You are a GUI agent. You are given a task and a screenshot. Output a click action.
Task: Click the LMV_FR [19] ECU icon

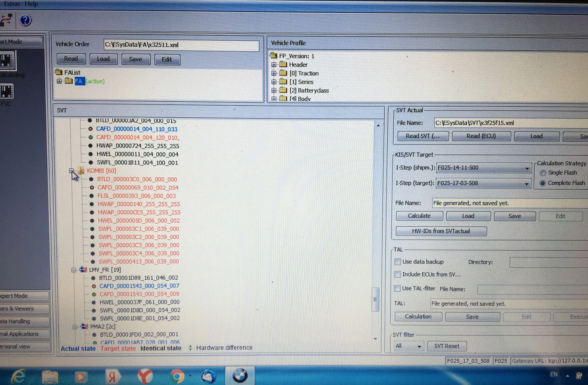click(83, 270)
